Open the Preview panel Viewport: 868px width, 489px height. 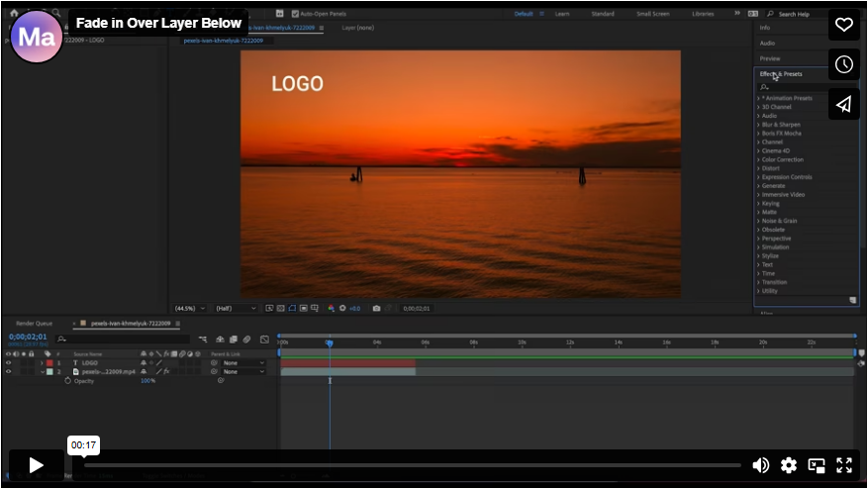(769, 58)
